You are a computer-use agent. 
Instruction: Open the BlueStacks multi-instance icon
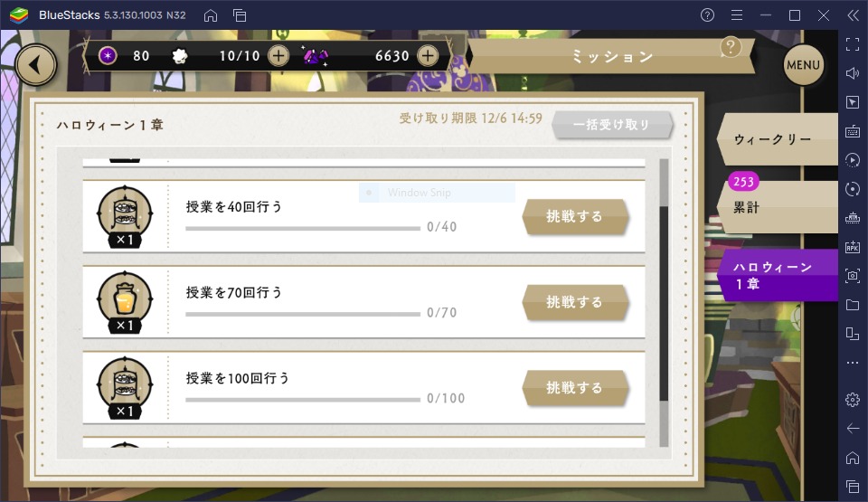pos(240,15)
